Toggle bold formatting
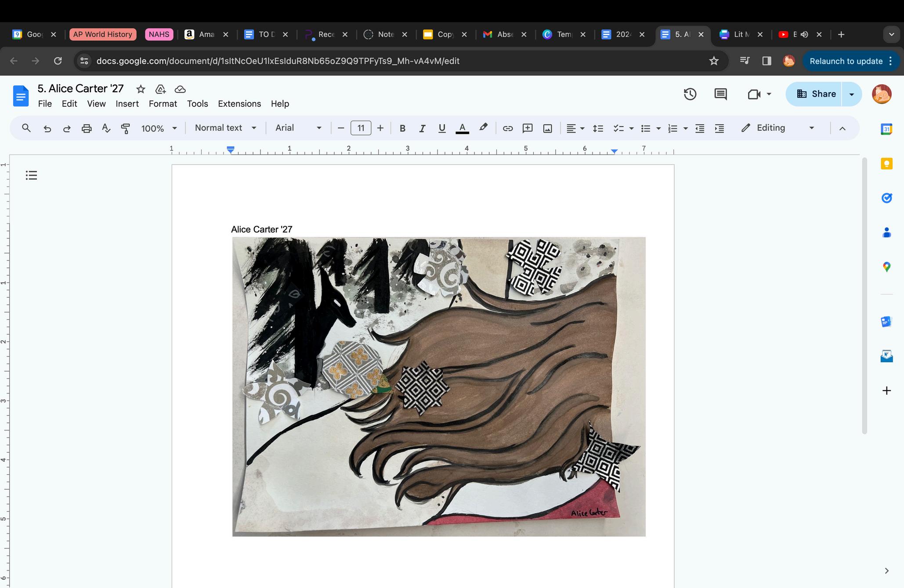Viewport: 904px width, 588px height. [402, 128]
